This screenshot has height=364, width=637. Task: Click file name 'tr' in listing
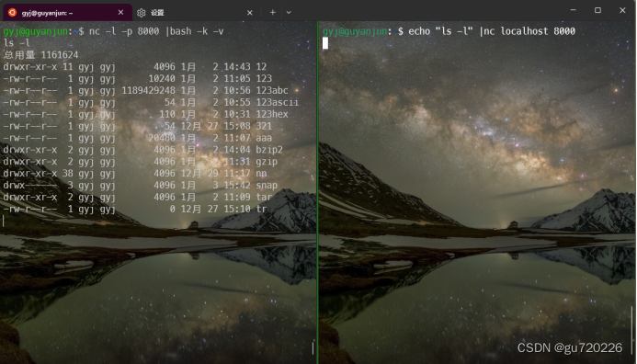[x=261, y=210]
